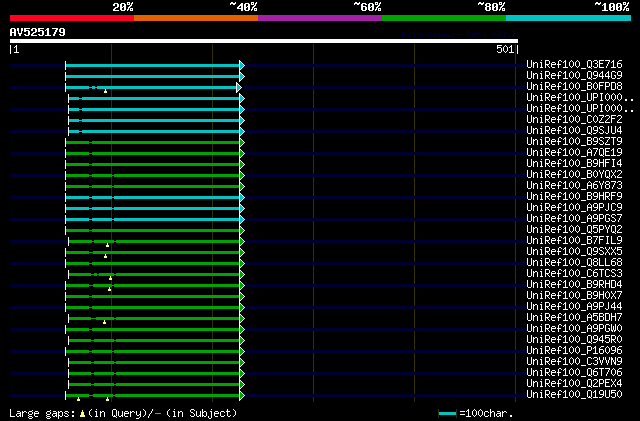Select UniRef100_Q6T706 subject label

[x=574, y=373]
